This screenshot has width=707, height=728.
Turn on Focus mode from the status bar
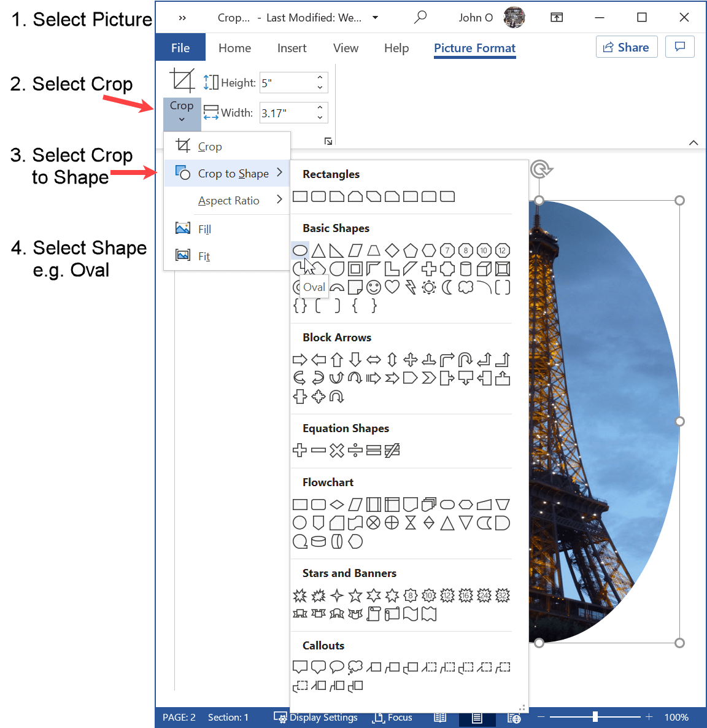[x=392, y=717]
